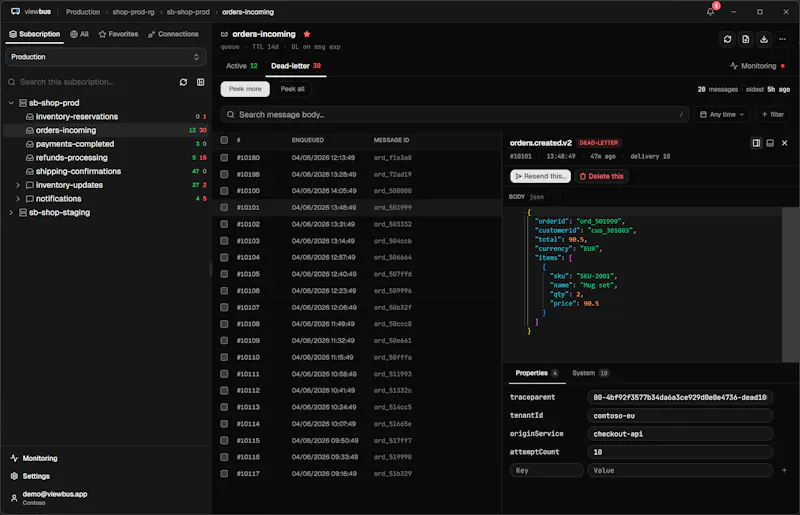Image resolution: width=800 pixels, height=515 pixels.
Task: Open the Connections tab
Action: 173,34
